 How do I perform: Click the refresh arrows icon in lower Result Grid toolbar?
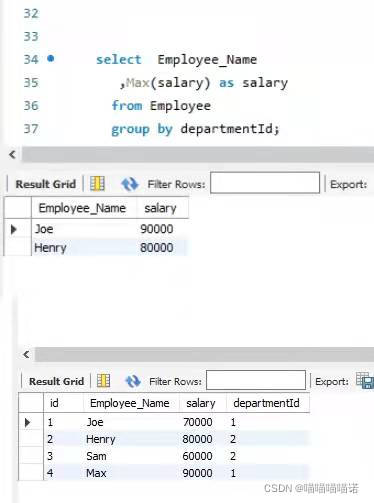click(x=133, y=381)
